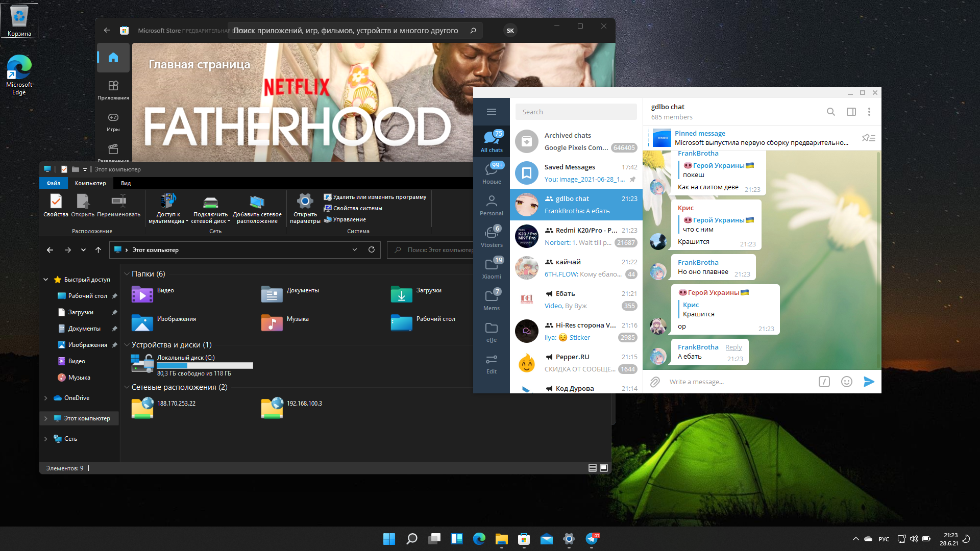Click Свойства icon in Explorer ribbon
Screen dimensions: 980x551
56,205
